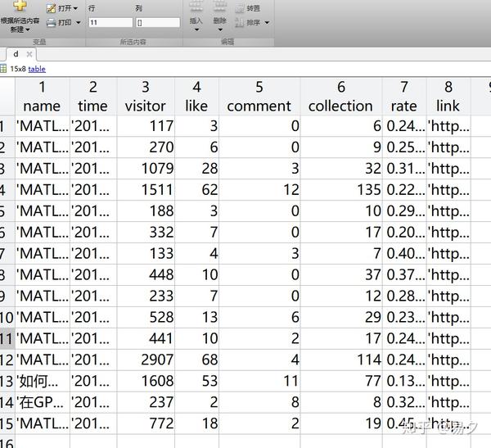The height and width of the screenshot is (448, 491).
Task: Select row header 13
Action: 7,381
